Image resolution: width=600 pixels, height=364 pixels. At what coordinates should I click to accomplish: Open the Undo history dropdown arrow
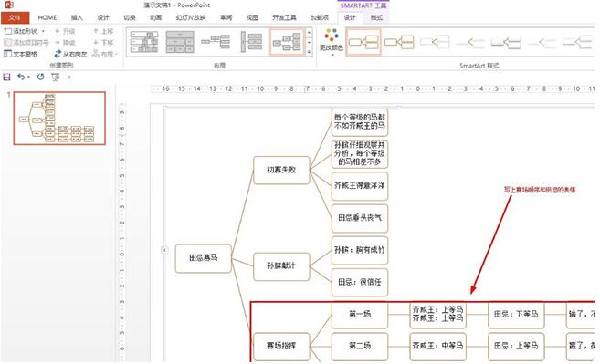[28, 78]
